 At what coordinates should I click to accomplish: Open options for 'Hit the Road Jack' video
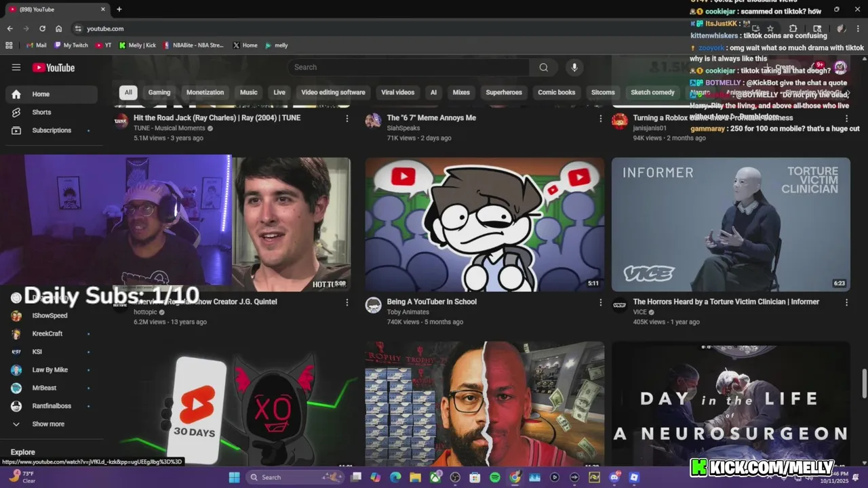click(x=347, y=119)
